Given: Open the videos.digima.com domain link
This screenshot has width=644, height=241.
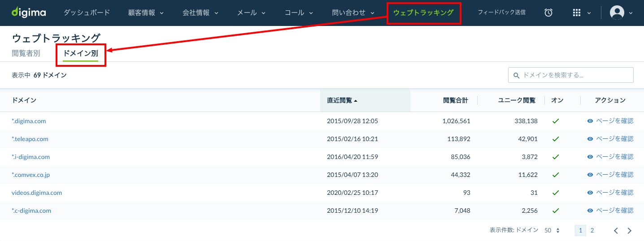Looking at the screenshot, I should [x=37, y=193].
